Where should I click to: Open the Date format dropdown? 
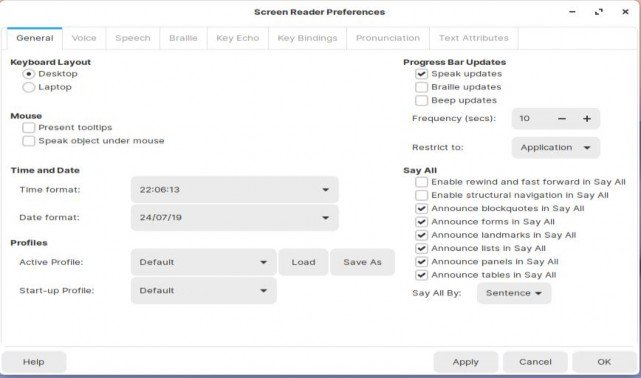(235, 217)
